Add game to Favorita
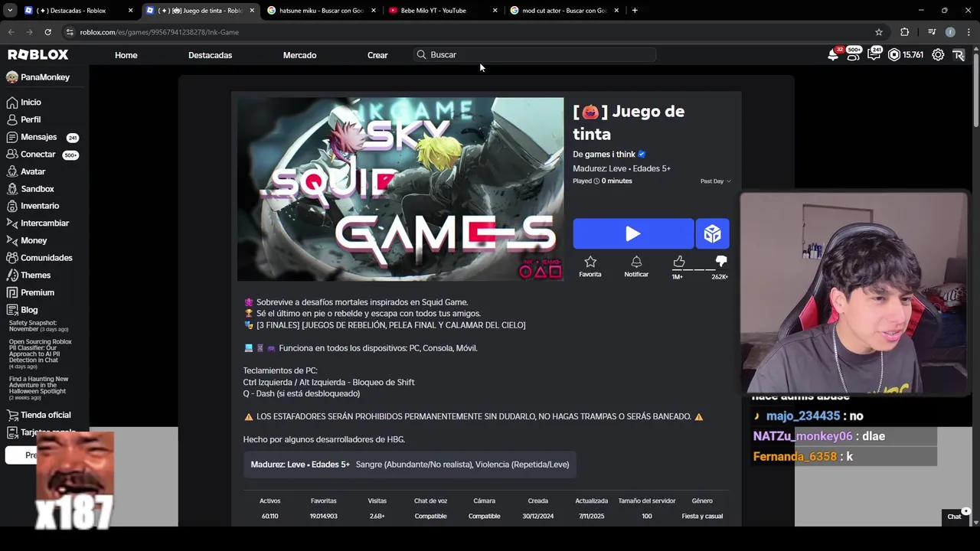Image resolution: width=980 pixels, height=551 pixels. click(x=590, y=266)
